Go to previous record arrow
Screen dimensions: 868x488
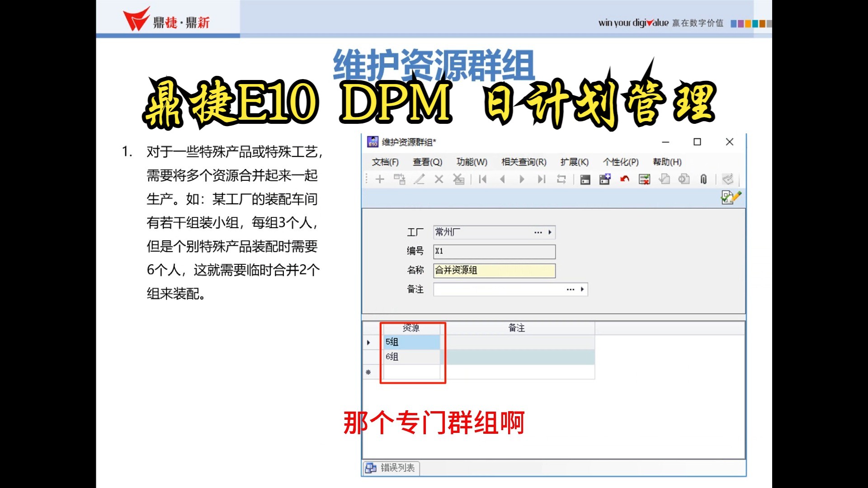[502, 179]
